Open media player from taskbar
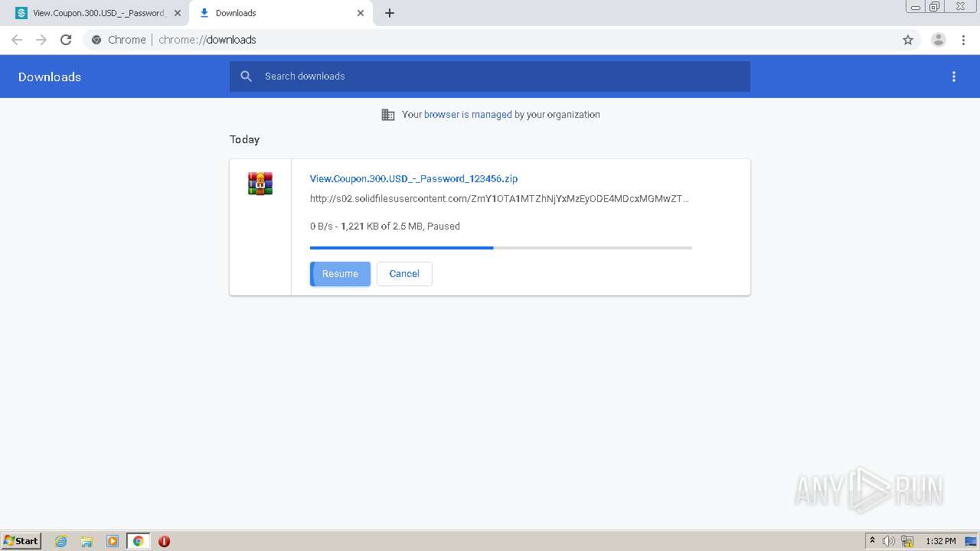980x551 pixels. pyautogui.click(x=113, y=541)
